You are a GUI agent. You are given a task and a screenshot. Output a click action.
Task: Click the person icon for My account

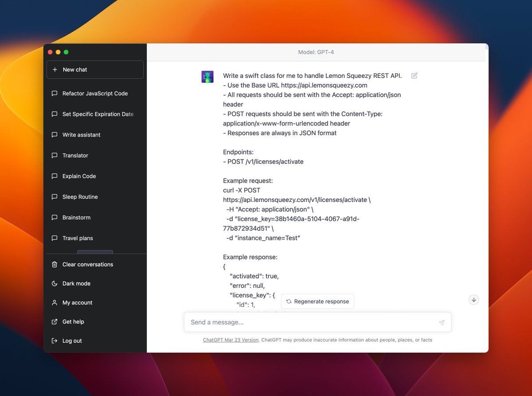[x=55, y=303]
